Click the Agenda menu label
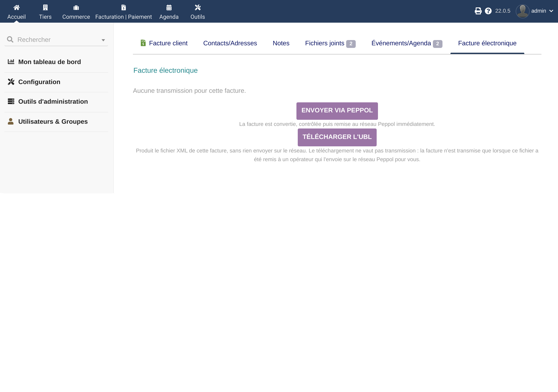The height and width of the screenshot is (392, 558). coord(169,17)
